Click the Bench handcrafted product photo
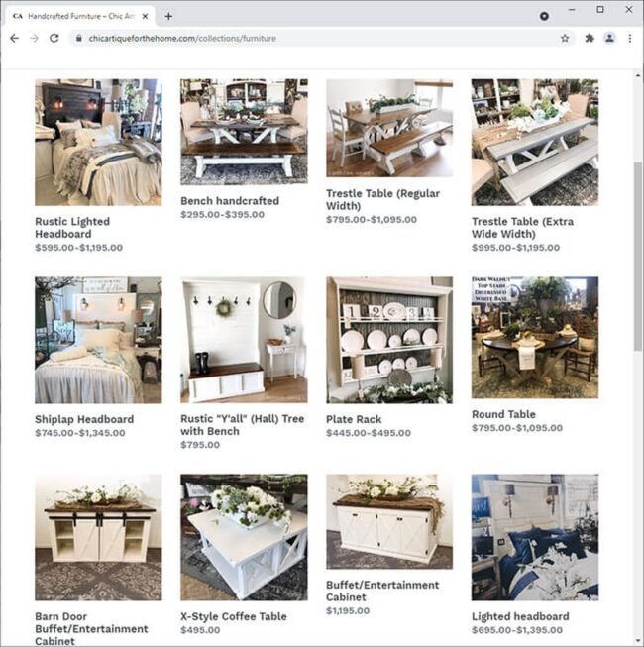The height and width of the screenshot is (647, 644). (244, 132)
